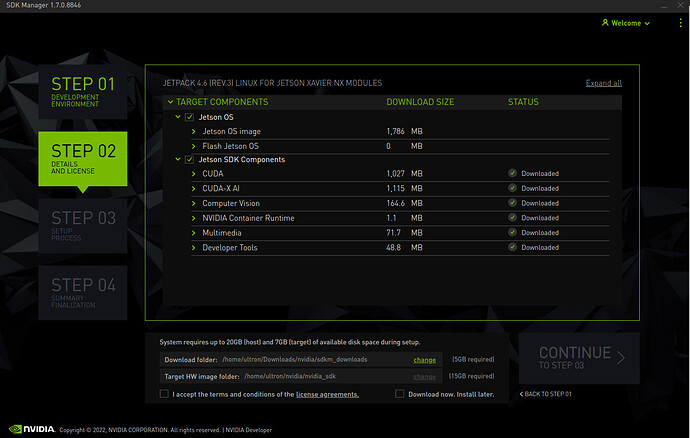This screenshot has width=690, height=438.
Task: Click the NVIDIA logo at bottom left
Action: [x=32, y=429]
